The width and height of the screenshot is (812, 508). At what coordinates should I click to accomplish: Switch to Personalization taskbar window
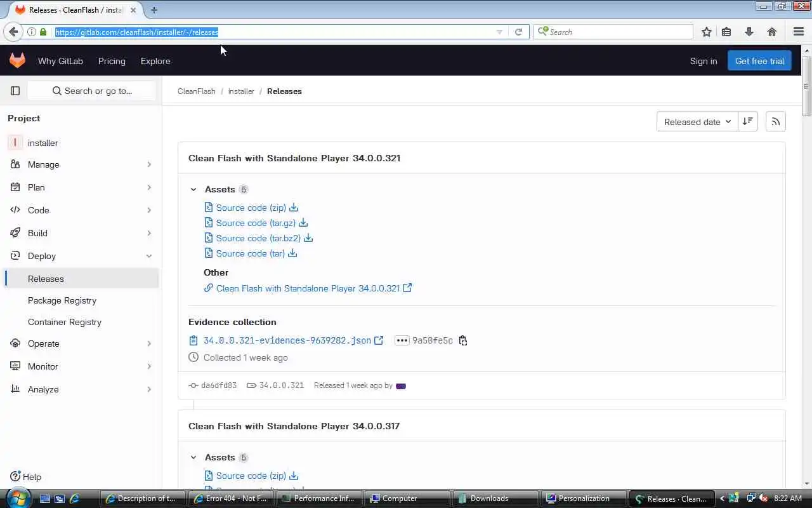point(584,498)
